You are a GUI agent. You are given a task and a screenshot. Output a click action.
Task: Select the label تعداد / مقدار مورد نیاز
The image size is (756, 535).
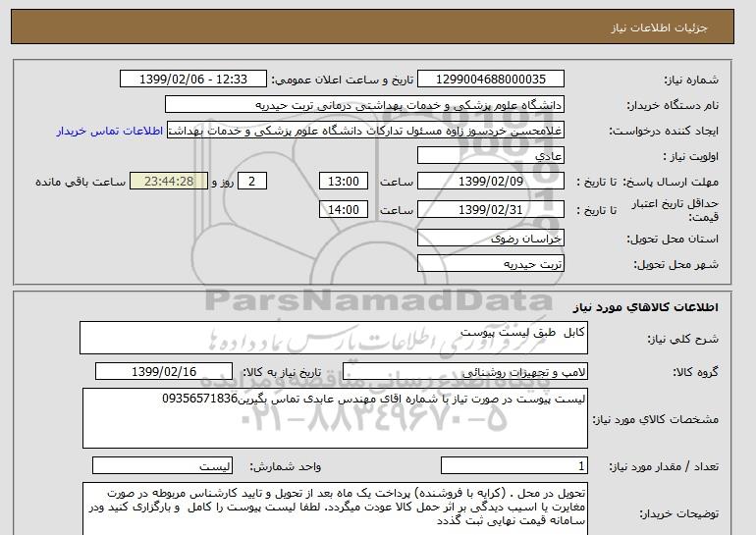pyautogui.click(x=664, y=466)
